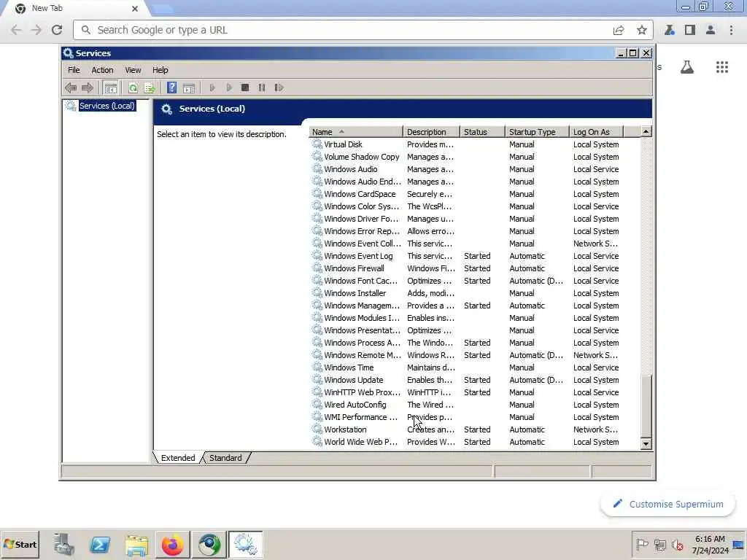Open Google apps grid
Image resolution: width=747 pixels, height=560 pixels.
click(x=722, y=67)
